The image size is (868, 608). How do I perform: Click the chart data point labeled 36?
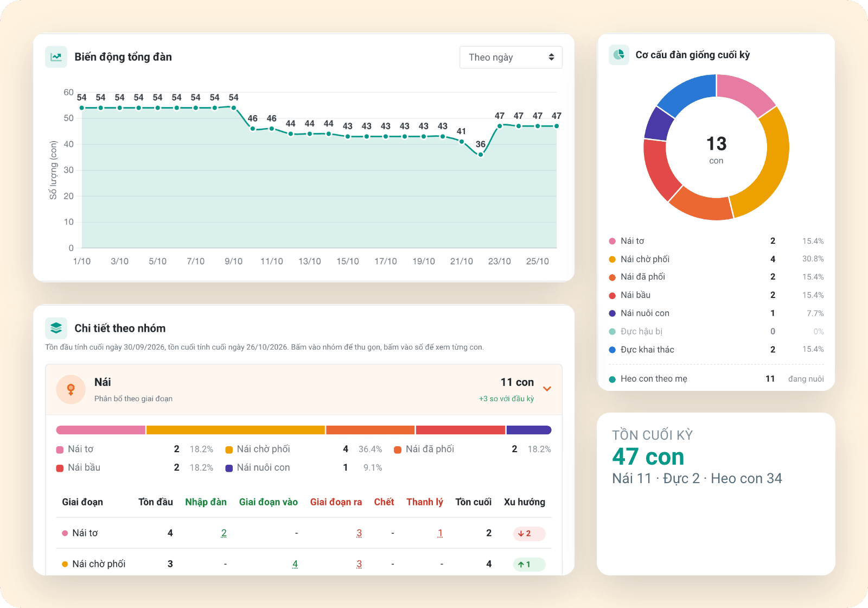(x=481, y=155)
